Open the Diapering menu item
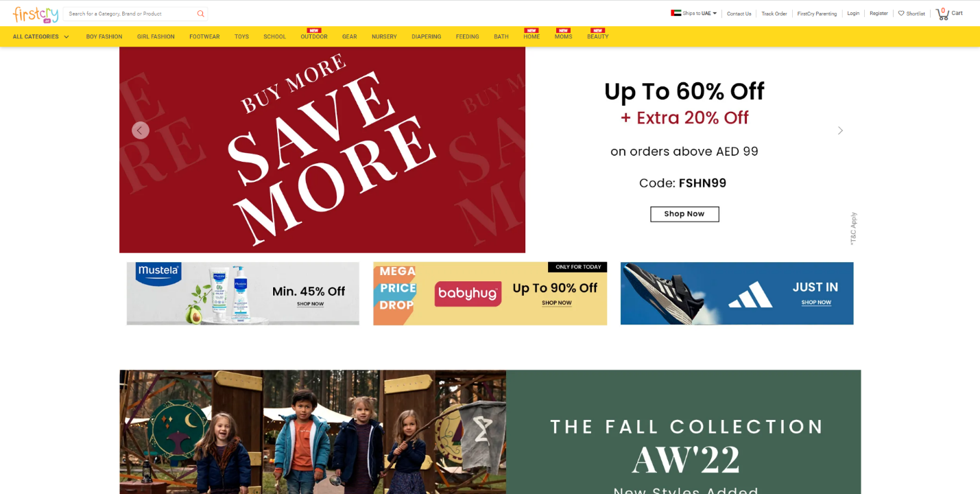Viewport: 980px width, 494px height. [x=427, y=36]
